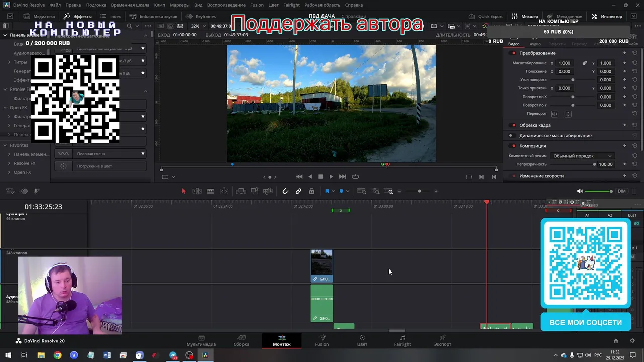Open Библиотека звуков panel
Screen dimensions: 644x362
pyautogui.click(x=153, y=16)
